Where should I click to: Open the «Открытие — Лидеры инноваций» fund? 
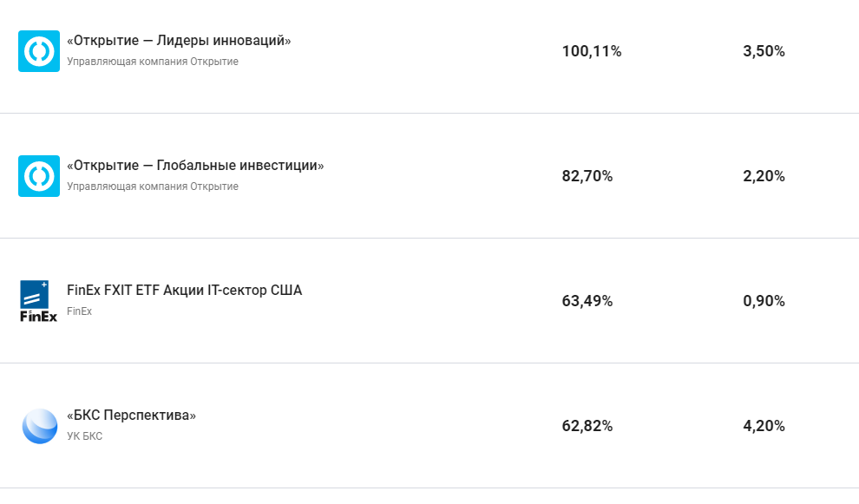(x=179, y=41)
